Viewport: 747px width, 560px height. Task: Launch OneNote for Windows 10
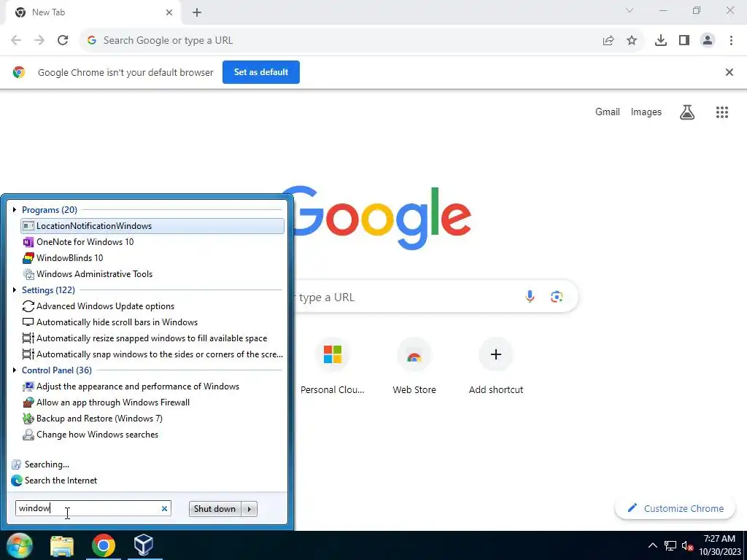tap(152, 242)
